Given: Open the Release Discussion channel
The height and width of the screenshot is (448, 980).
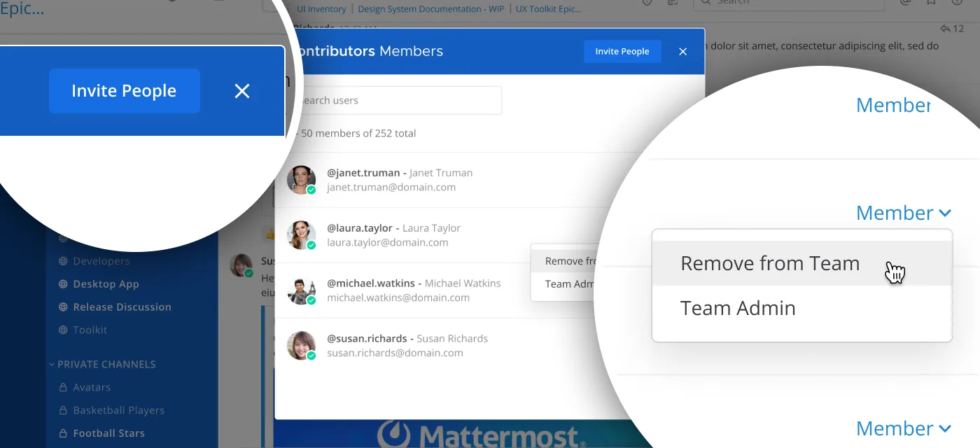Looking at the screenshot, I should [122, 307].
